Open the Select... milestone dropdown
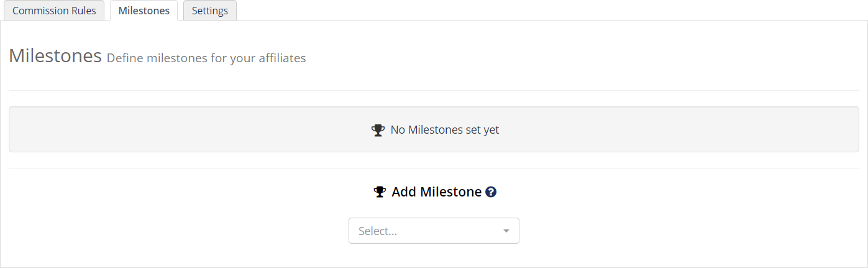 (x=434, y=231)
